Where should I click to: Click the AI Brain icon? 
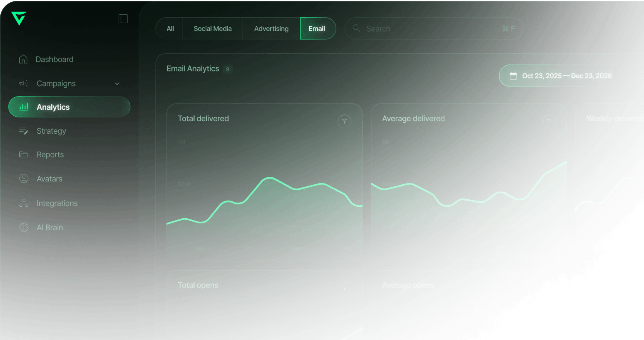coord(24,228)
